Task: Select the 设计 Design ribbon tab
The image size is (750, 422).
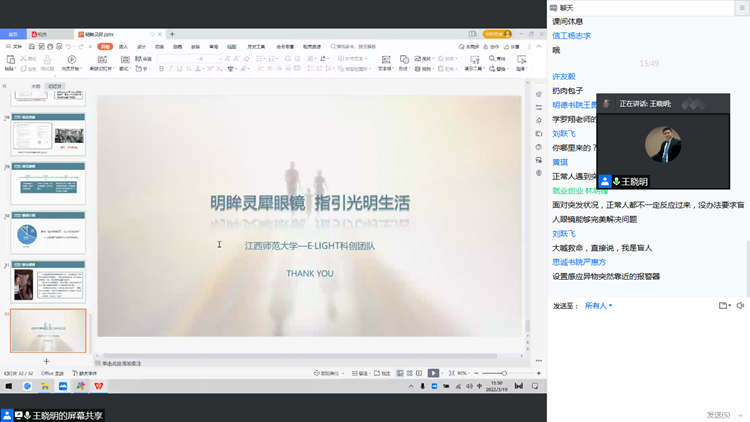Action: tap(141, 46)
